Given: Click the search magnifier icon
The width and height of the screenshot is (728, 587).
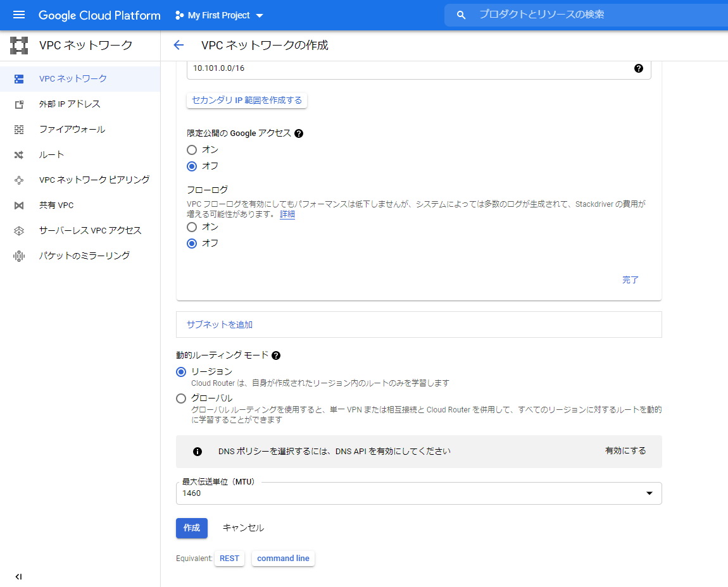Looking at the screenshot, I should coord(461,15).
